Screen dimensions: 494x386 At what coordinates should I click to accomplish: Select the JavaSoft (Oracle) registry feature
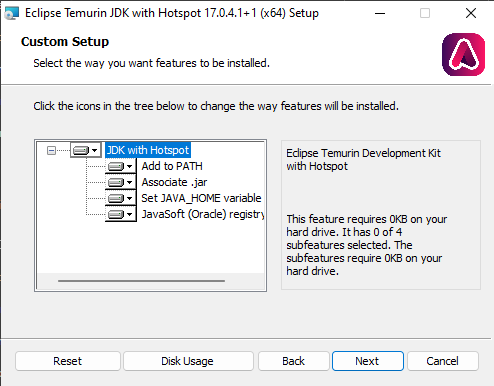pyautogui.click(x=203, y=214)
